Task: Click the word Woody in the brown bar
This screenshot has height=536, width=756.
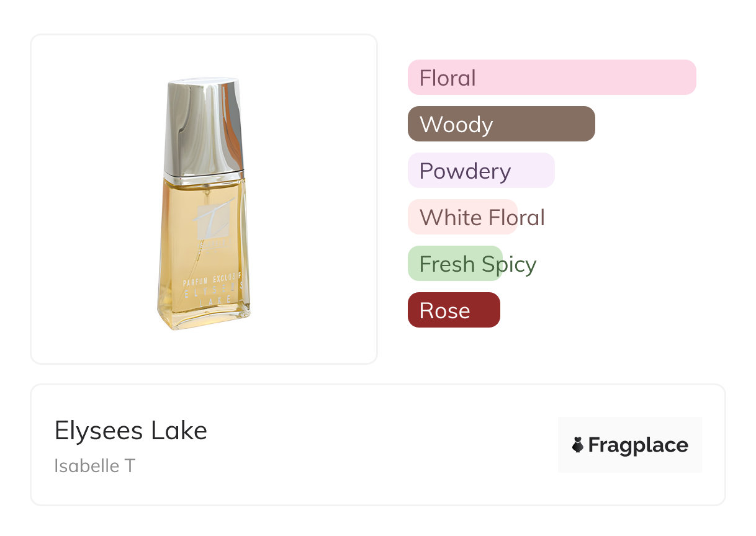Action: 456,125
